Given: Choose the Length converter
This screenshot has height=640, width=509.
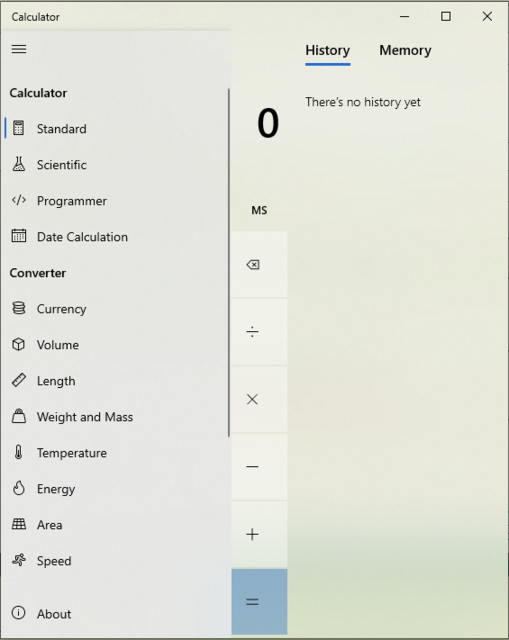Looking at the screenshot, I should 115,380.
